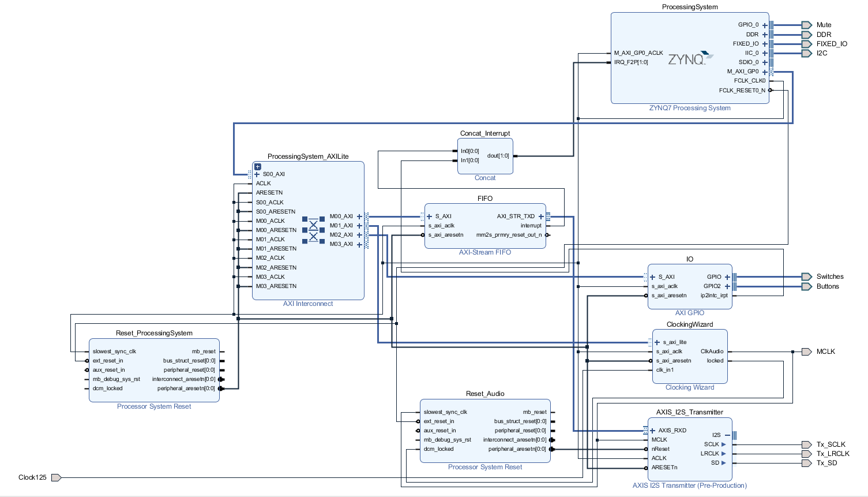Select the I2C external port
Viewport: 868px width, 497px height.
tap(807, 53)
